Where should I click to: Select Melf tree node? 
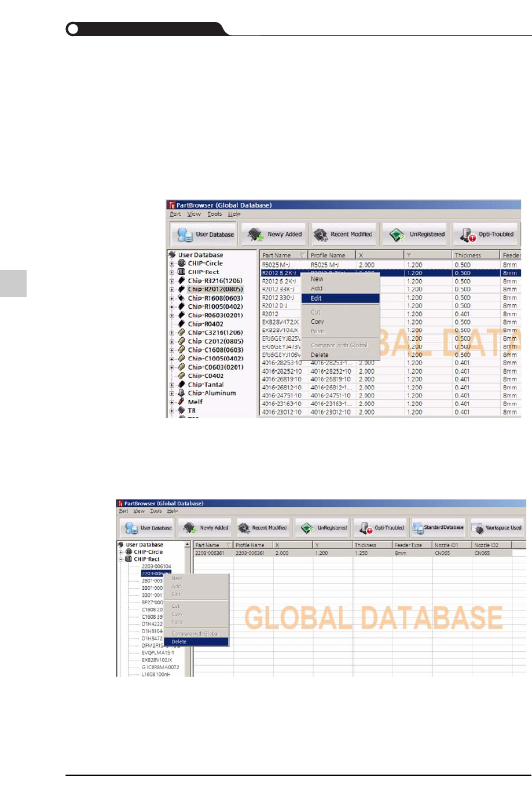(x=195, y=402)
